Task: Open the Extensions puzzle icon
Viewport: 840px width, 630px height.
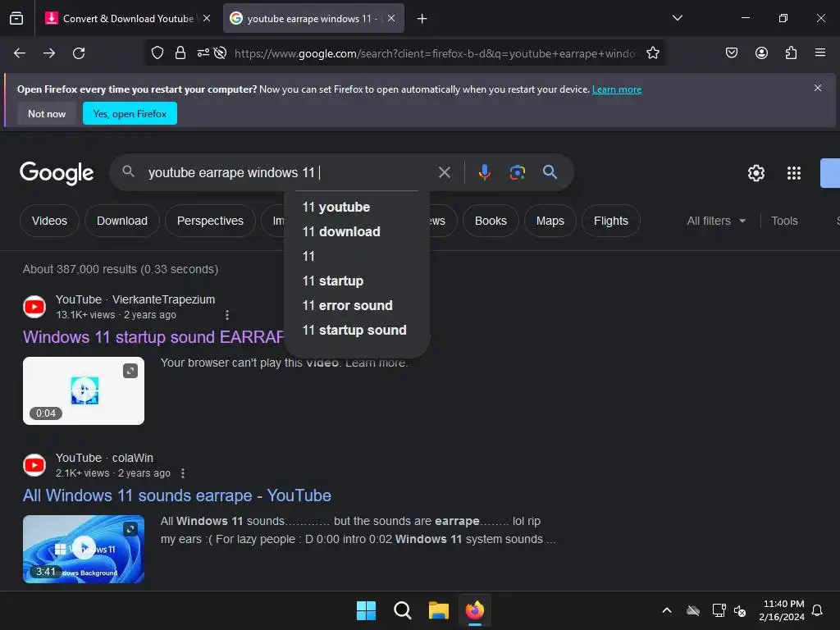Action: tap(791, 53)
